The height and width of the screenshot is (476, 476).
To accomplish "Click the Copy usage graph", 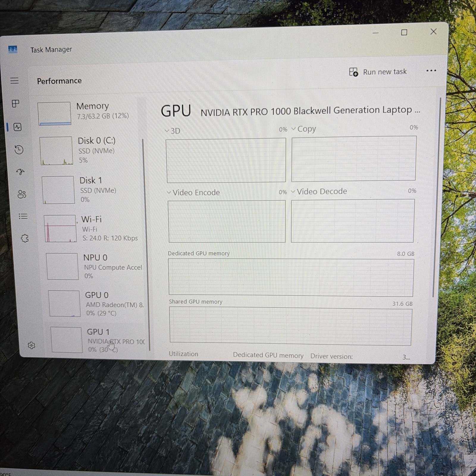I will [354, 159].
